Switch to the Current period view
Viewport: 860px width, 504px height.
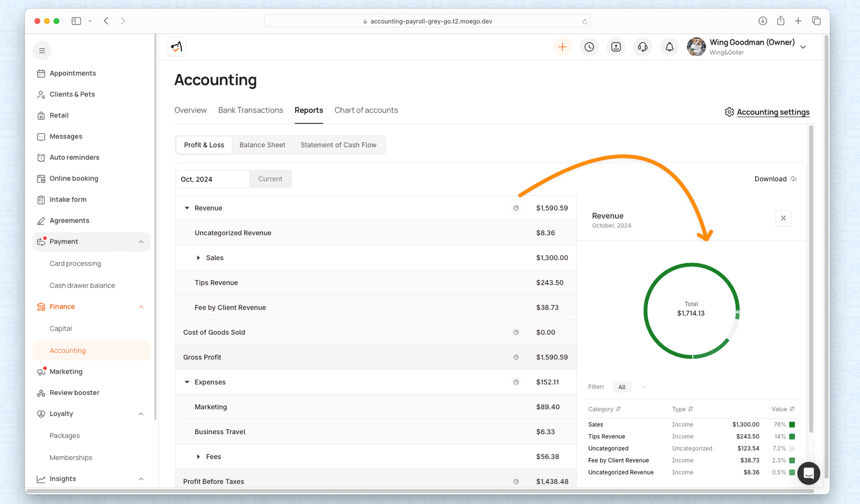(x=270, y=178)
